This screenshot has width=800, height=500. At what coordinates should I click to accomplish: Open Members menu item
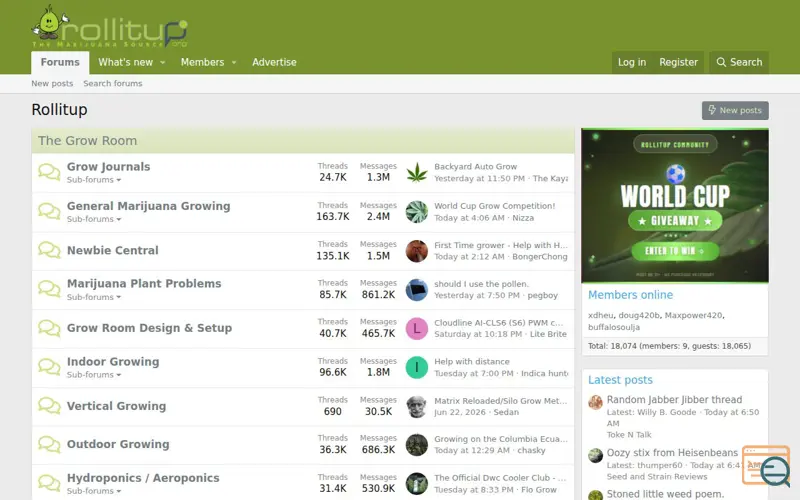pos(203,62)
